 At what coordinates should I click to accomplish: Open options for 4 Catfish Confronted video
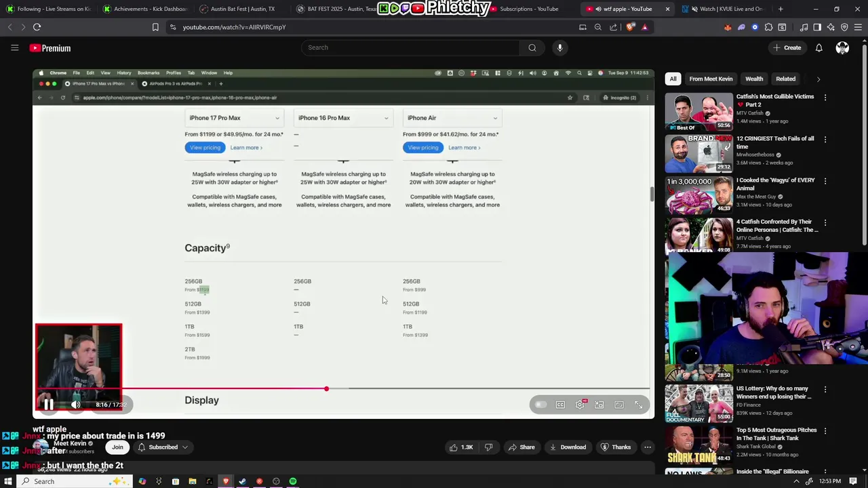coord(825,223)
